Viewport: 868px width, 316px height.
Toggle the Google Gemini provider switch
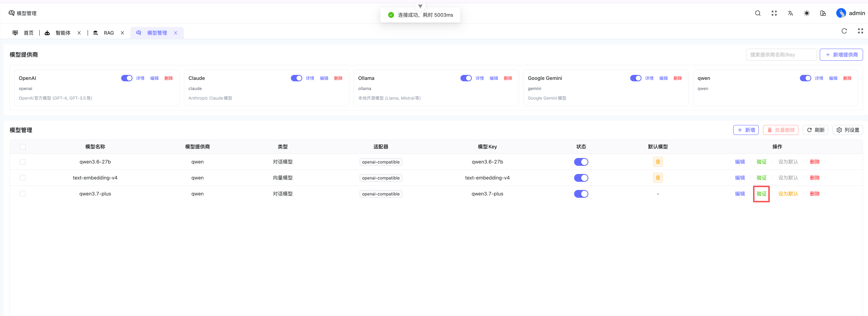tap(636, 78)
